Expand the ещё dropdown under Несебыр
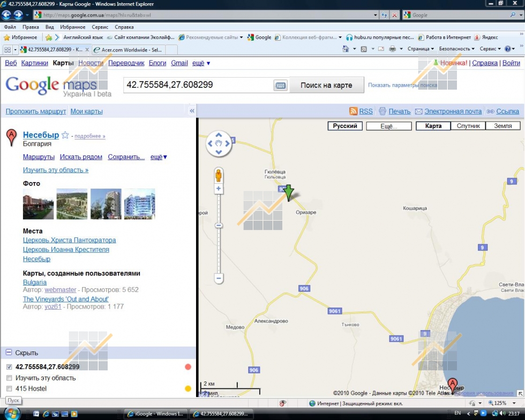 tap(159, 157)
